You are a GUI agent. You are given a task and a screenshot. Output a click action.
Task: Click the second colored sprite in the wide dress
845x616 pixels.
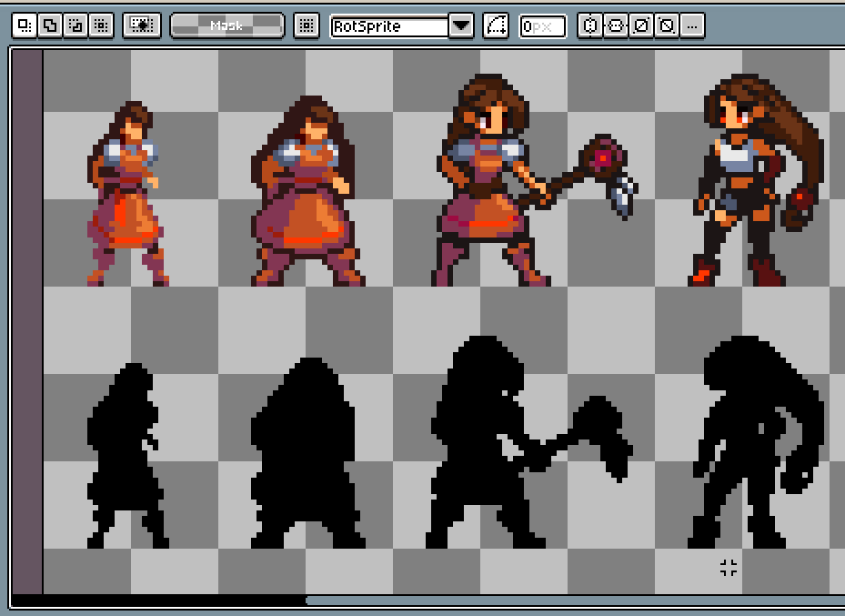pyautogui.click(x=307, y=191)
